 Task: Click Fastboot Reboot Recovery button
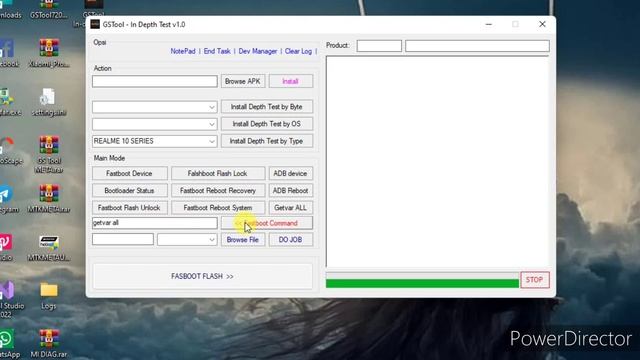[218, 191]
